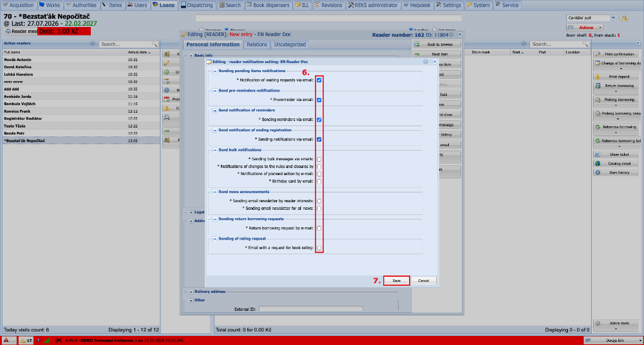Uncheck Sending reminders via email checkbox
The image size is (644, 345).
pos(319,120)
